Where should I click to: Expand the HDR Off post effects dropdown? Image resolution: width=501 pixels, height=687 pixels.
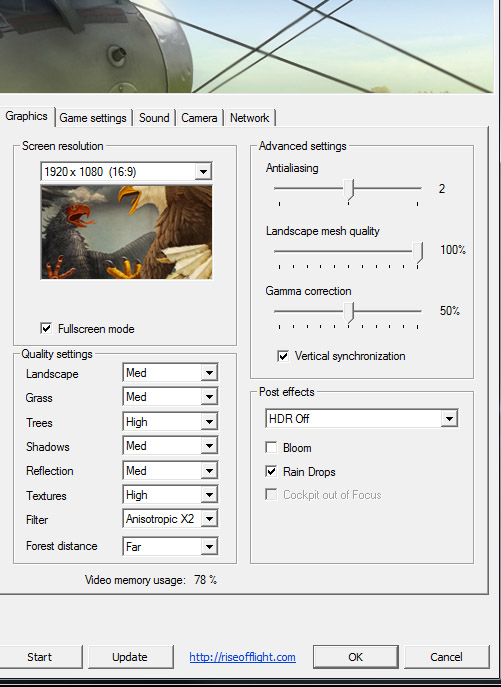pos(362,418)
